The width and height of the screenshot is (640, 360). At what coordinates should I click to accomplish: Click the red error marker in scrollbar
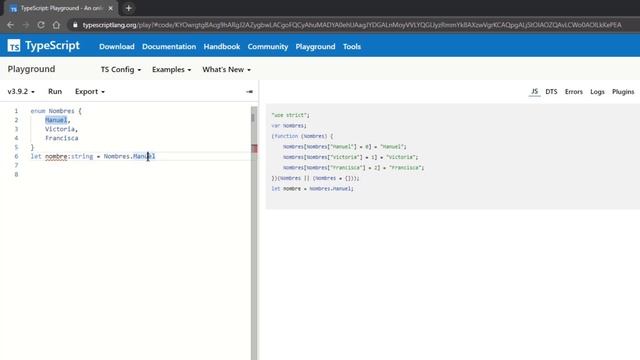click(254, 148)
